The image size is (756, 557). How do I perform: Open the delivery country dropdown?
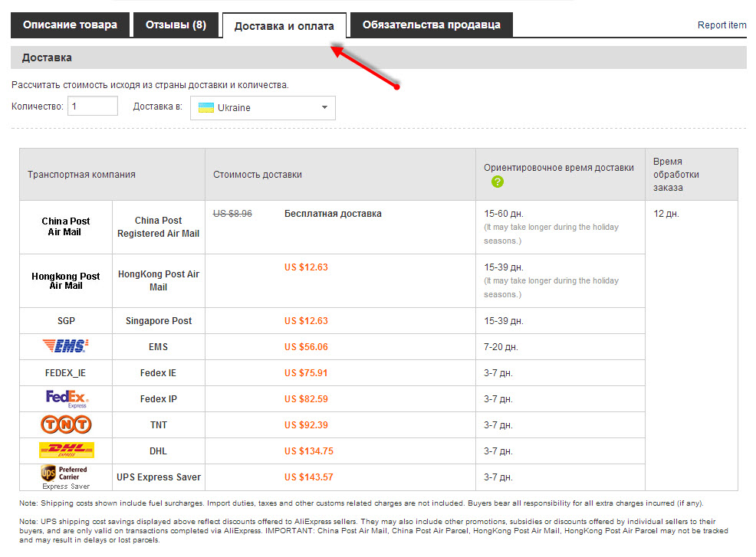(x=262, y=108)
